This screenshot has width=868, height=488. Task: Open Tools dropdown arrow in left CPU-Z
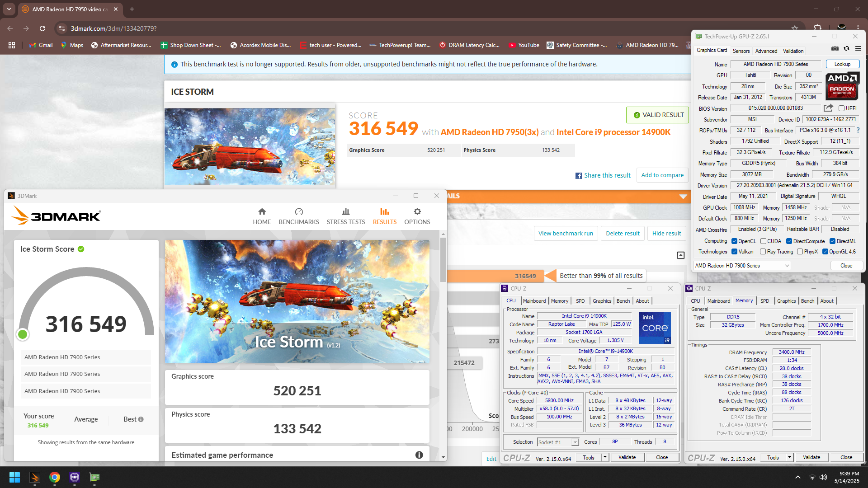tap(605, 457)
